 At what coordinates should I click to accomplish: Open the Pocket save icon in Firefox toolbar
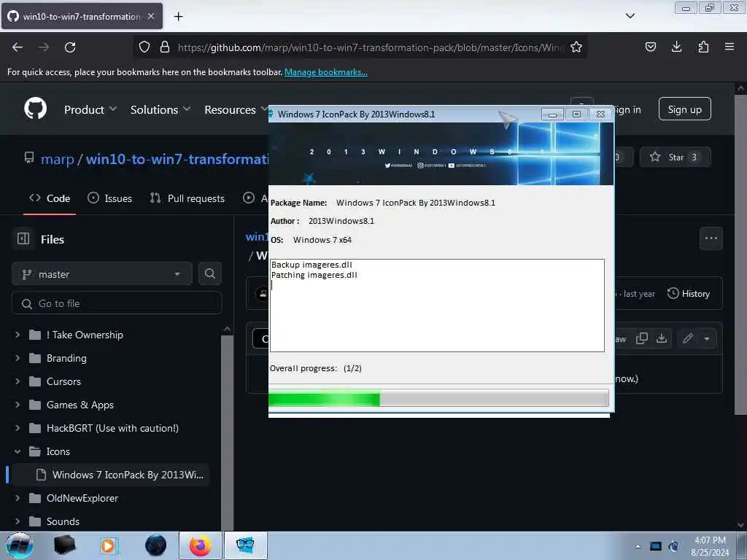650,47
